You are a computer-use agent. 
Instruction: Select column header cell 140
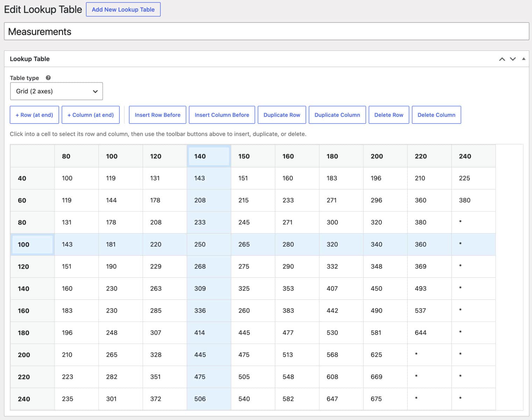pyautogui.click(x=209, y=156)
